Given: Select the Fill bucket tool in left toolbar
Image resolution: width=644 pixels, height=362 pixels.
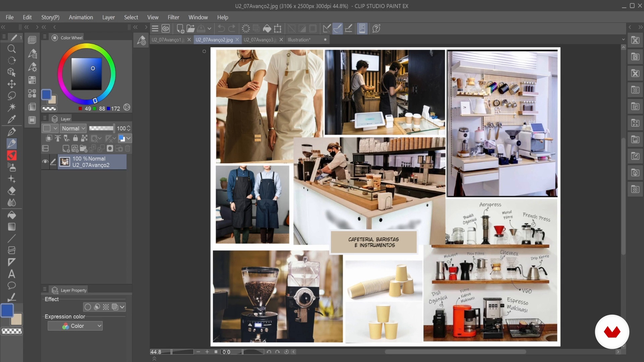Looking at the screenshot, I should pyautogui.click(x=11, y=215).
